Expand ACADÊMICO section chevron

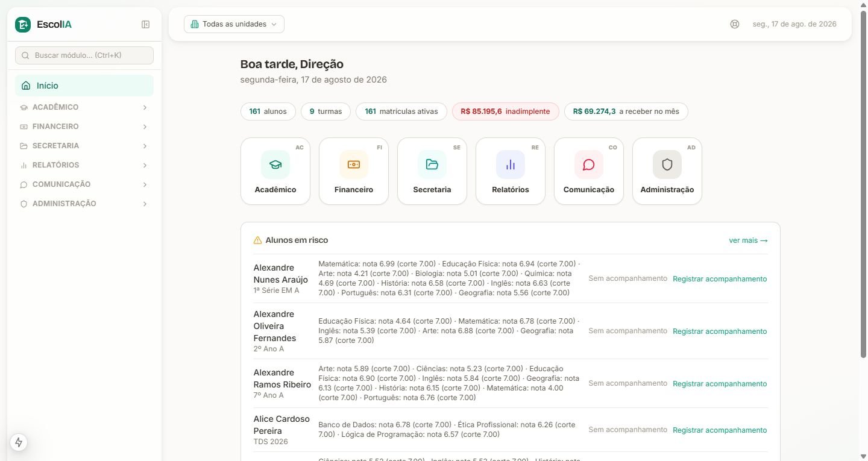click(x=145, y=107)
